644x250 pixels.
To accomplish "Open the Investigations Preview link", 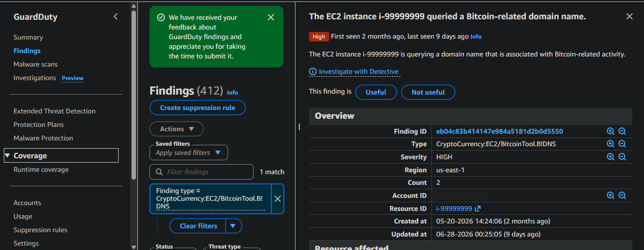I will 73,78.
